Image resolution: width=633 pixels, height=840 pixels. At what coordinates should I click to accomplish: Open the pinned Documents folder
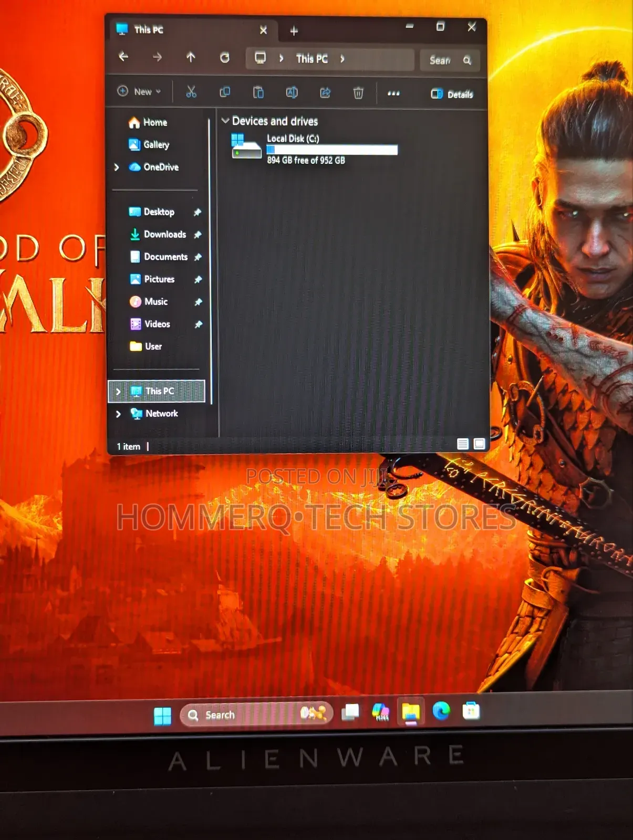click(159, 257)
